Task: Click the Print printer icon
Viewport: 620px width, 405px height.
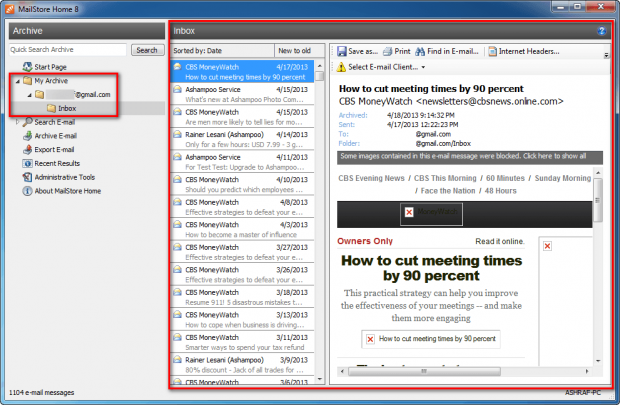Action: coord(388,51)
